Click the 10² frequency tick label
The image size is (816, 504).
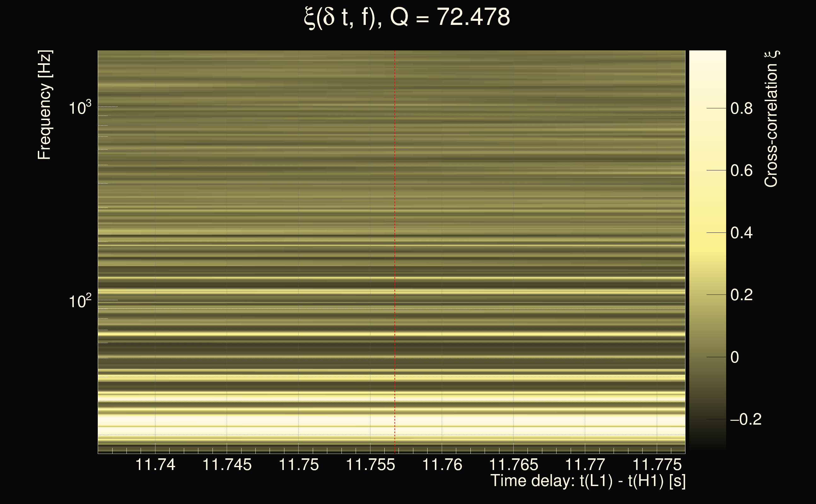[80, 301]
